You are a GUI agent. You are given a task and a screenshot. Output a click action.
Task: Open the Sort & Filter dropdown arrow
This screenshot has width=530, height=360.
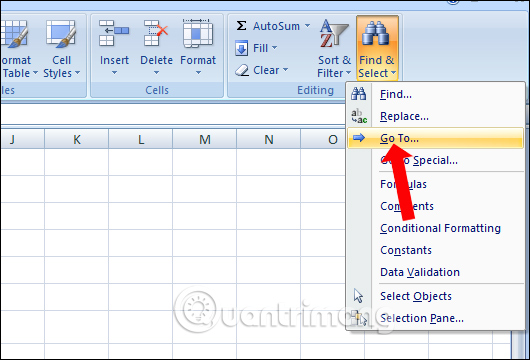tap(348, 73)
